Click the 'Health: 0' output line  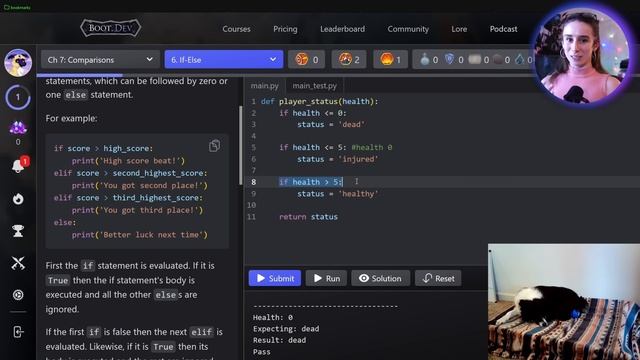click(273, 317)
